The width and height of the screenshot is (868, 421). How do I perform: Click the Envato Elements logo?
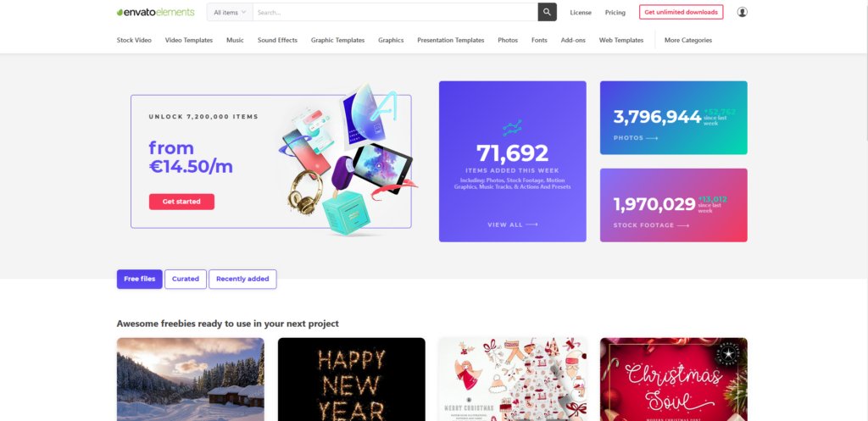[x=156, y=12]
